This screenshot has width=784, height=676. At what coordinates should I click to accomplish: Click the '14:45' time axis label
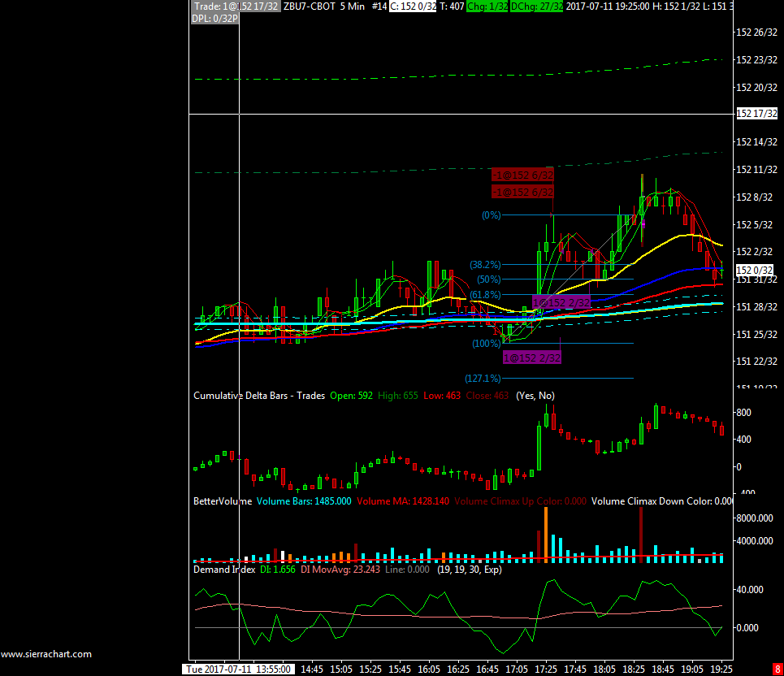point(311,669)
